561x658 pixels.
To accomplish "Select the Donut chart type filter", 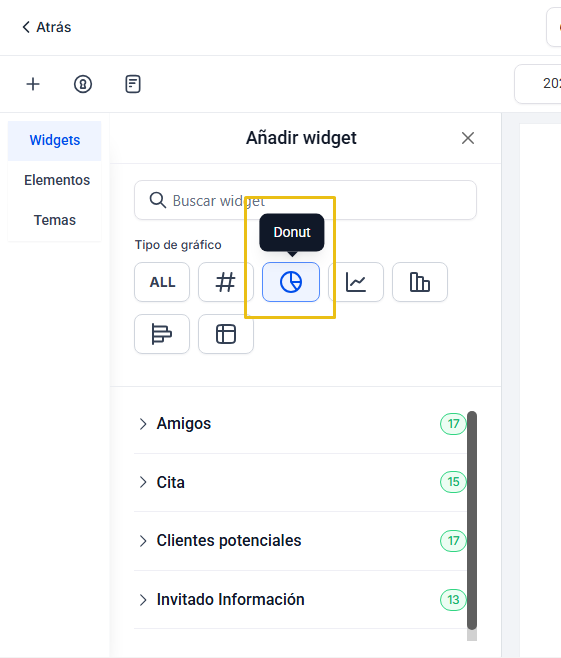I will [291, 282].
